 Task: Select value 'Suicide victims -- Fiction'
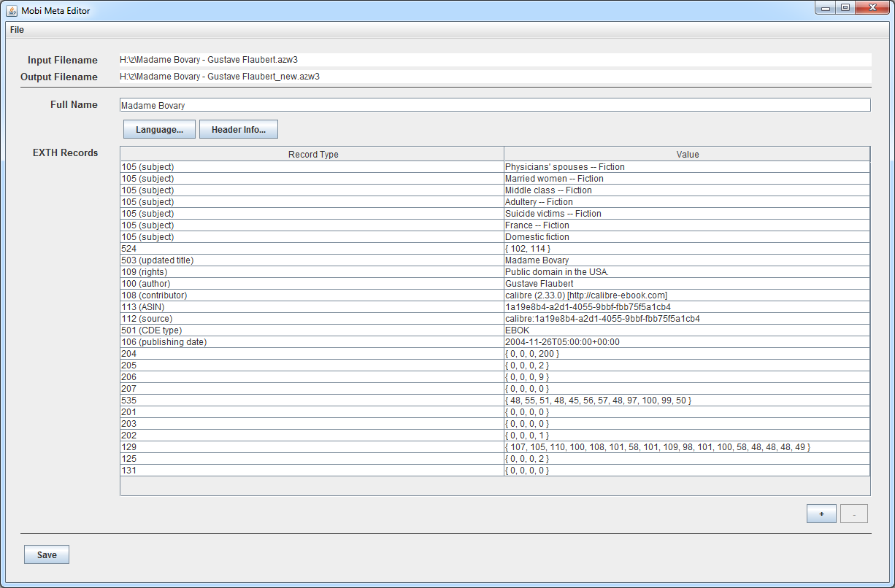(x=687, y=214)
